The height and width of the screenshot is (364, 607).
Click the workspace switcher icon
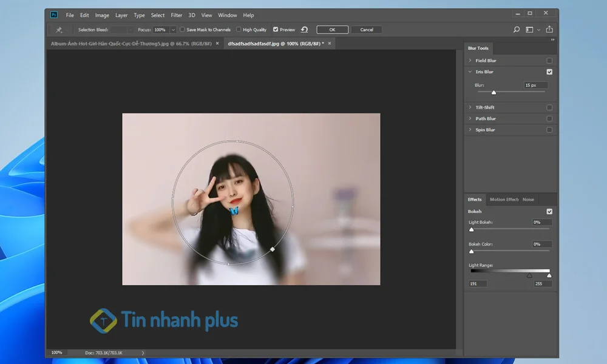pos(529,29)
